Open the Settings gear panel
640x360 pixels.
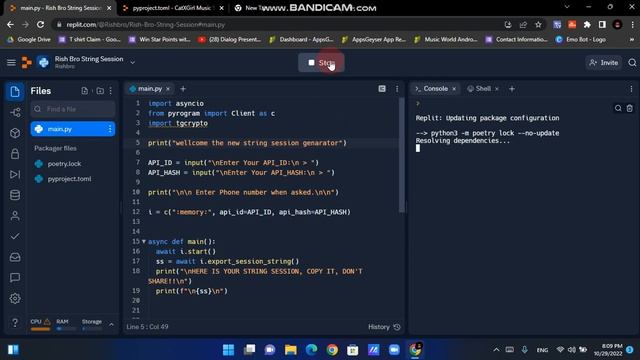15,298
